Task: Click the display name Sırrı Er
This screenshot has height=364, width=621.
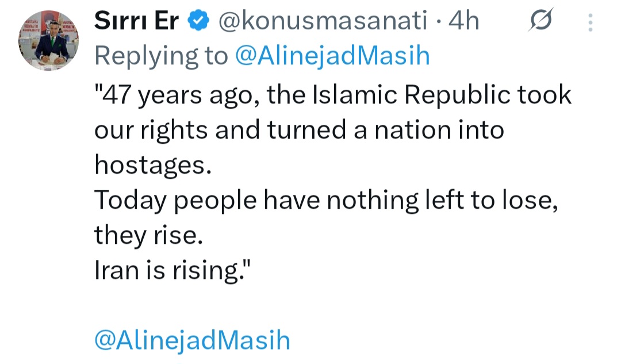Action: point(136,22)
